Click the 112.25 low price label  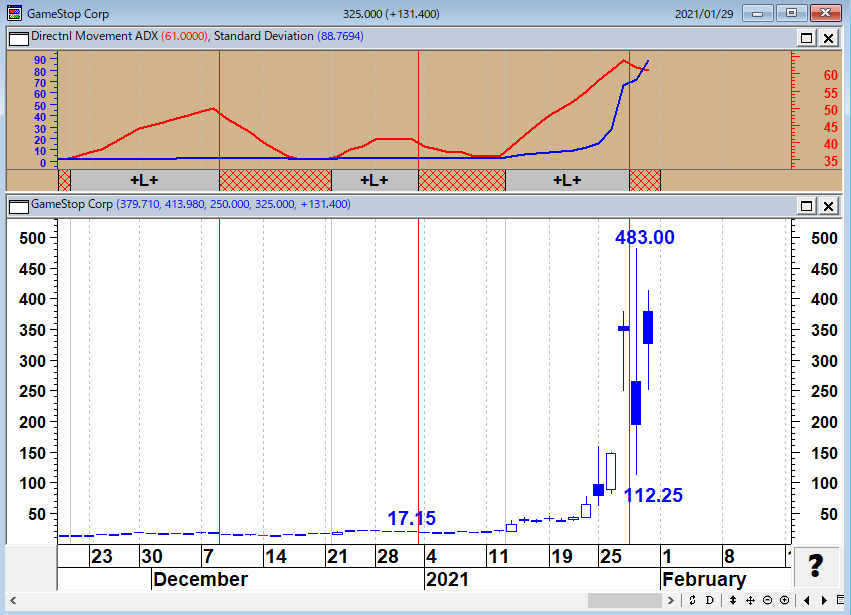[653, 495]
